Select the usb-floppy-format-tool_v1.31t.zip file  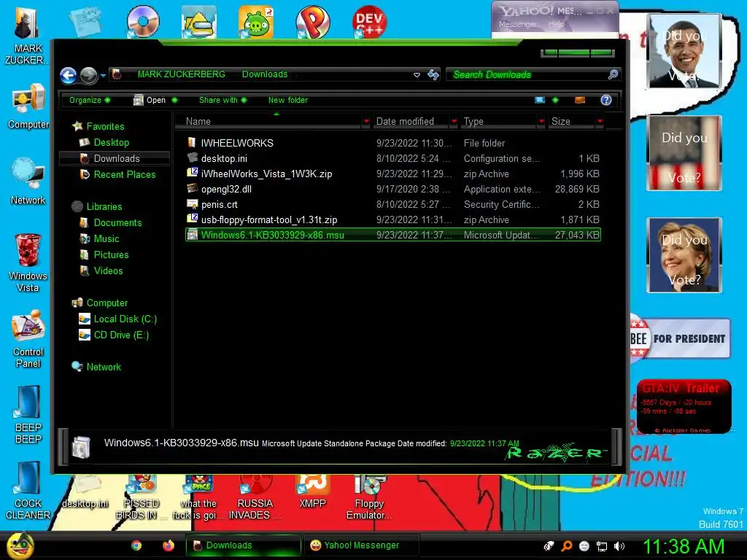click(393, 219)
